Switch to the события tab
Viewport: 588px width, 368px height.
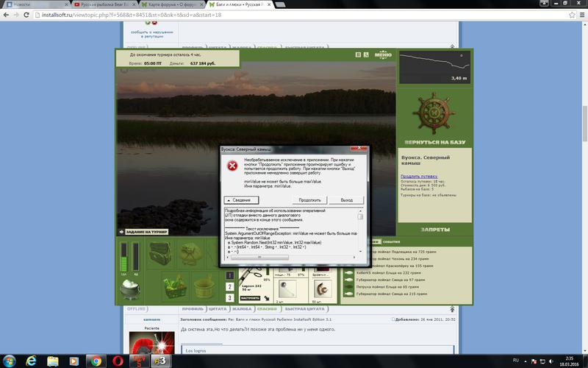391,242
